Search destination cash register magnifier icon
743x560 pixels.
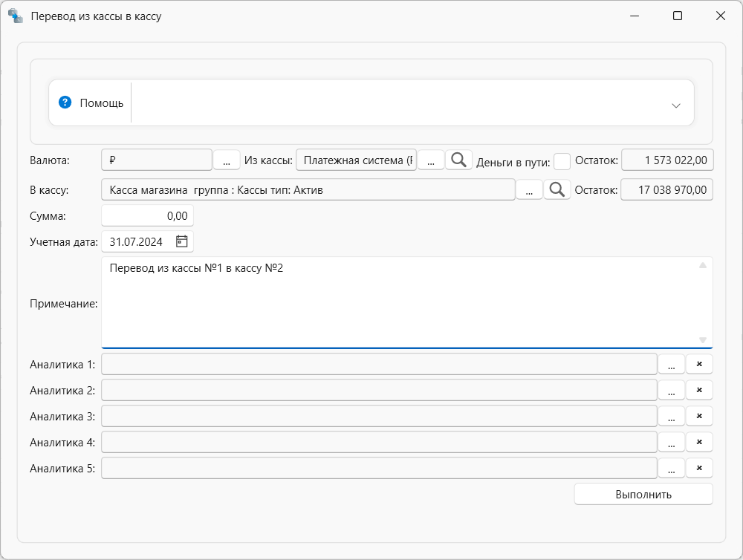click(x=557, y=190)
